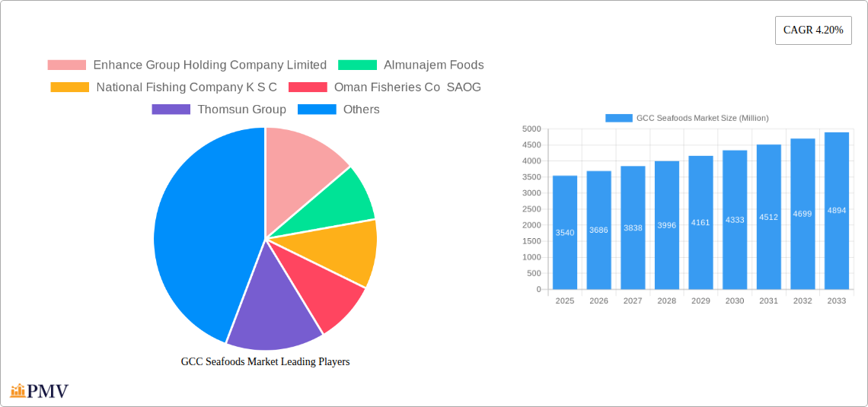This screenshot has height=407, width=868.
Task: Click the 2029 bar showing 4161
Action: [700, 222]
